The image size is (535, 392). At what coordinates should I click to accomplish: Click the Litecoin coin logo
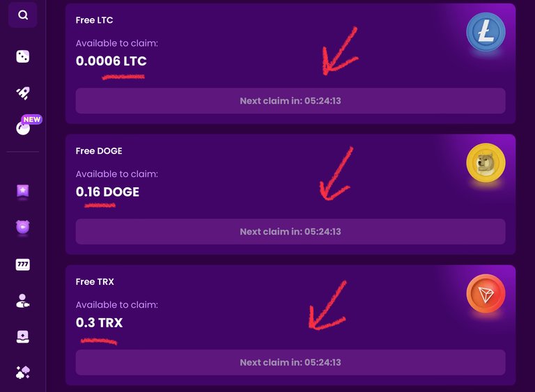pos(486,32)
